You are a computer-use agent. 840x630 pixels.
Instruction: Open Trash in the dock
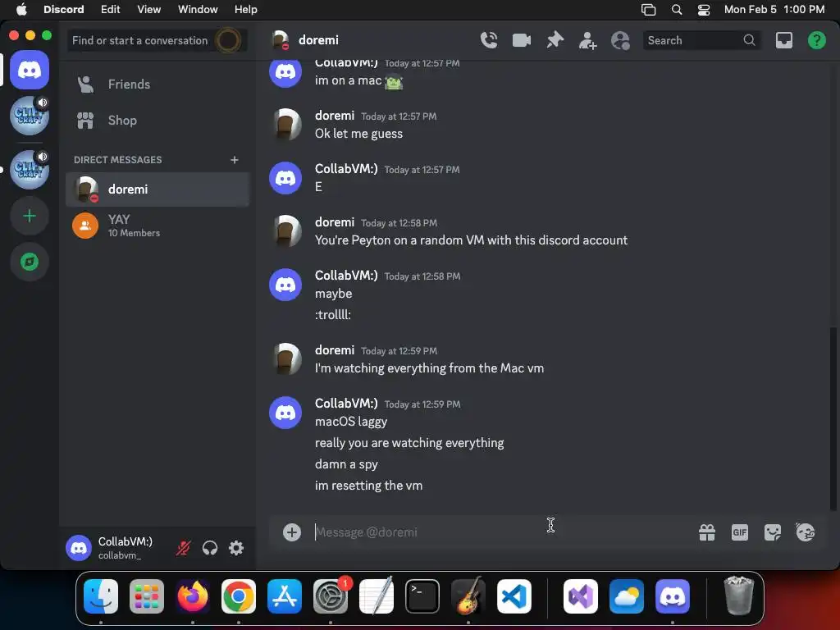739,596
